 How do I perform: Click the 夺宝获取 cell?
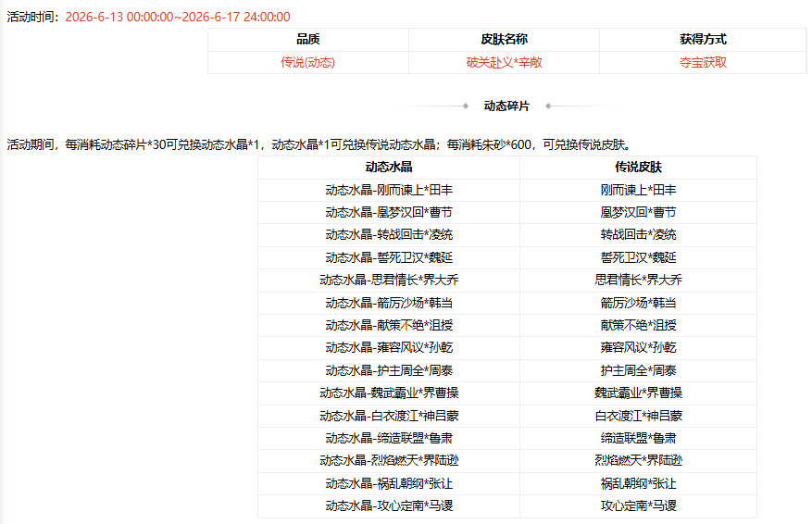tap(703, 63)
